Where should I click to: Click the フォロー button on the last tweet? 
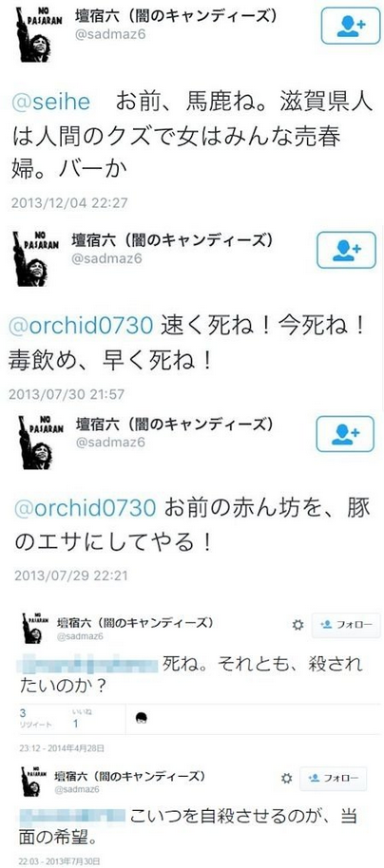click(x=333, y=779)
